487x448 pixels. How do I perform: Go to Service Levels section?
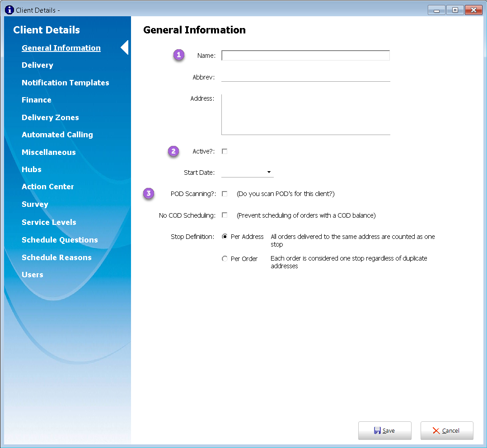point(49,222)
